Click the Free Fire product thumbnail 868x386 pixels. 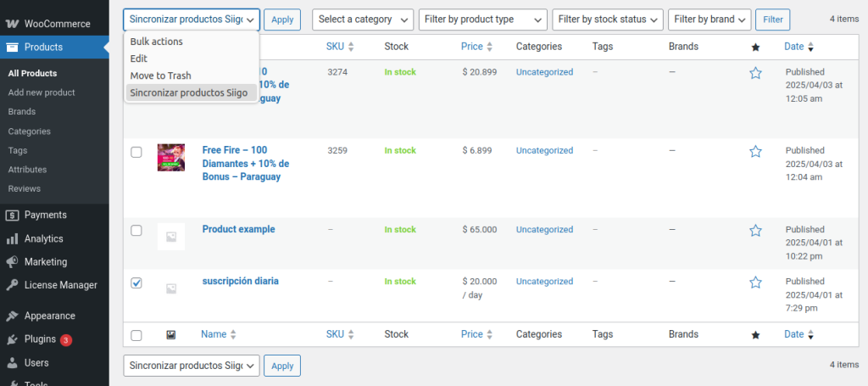[x=171, y=157]
